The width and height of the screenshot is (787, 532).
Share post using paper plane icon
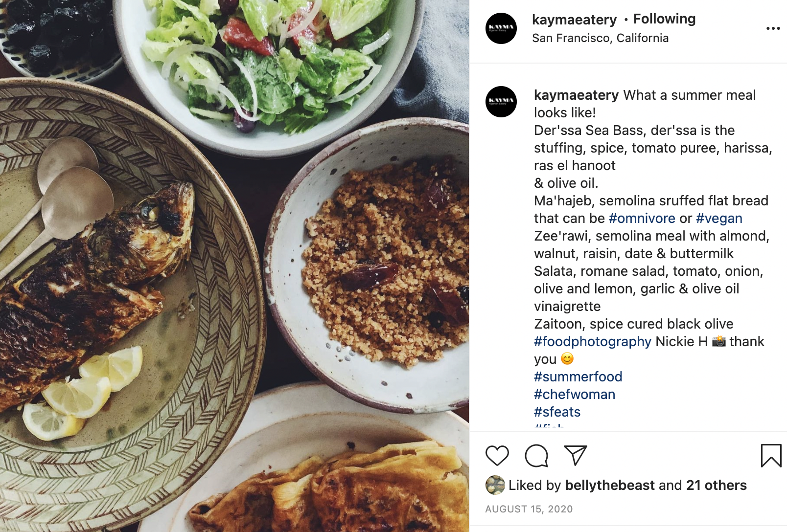[576, 455]
